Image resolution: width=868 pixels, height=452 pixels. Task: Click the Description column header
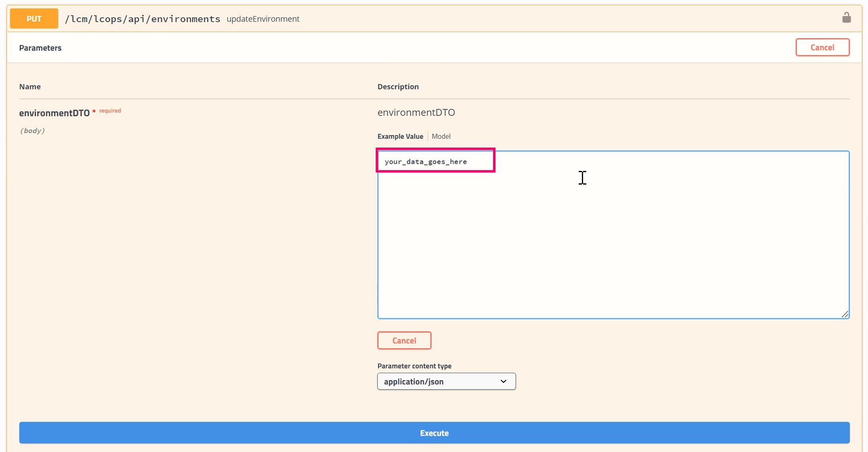(398, 87)
